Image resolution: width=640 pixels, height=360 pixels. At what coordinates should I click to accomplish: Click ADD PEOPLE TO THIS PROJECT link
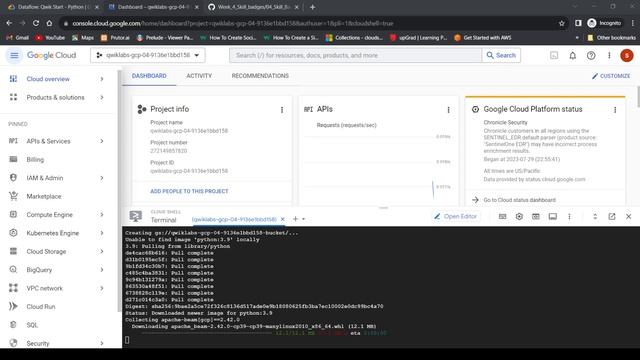[x=189, y=191]
